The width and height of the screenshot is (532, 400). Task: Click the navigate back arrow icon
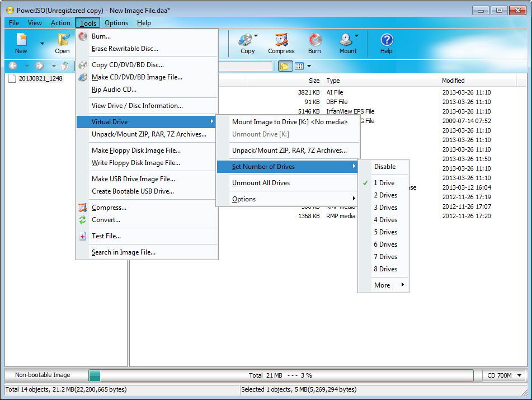coord(12,66)
